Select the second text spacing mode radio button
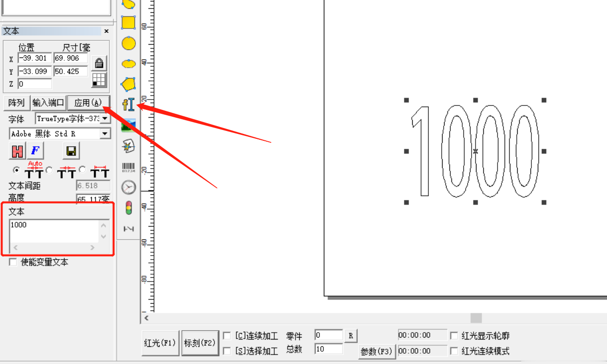Viewport: 607px width, 364px height. click(x=49, y=170)
